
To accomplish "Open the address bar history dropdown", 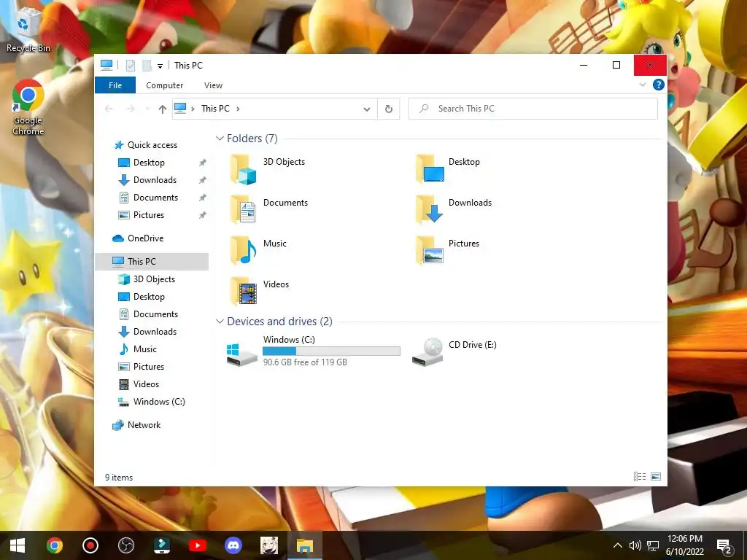I will (367, 109).
